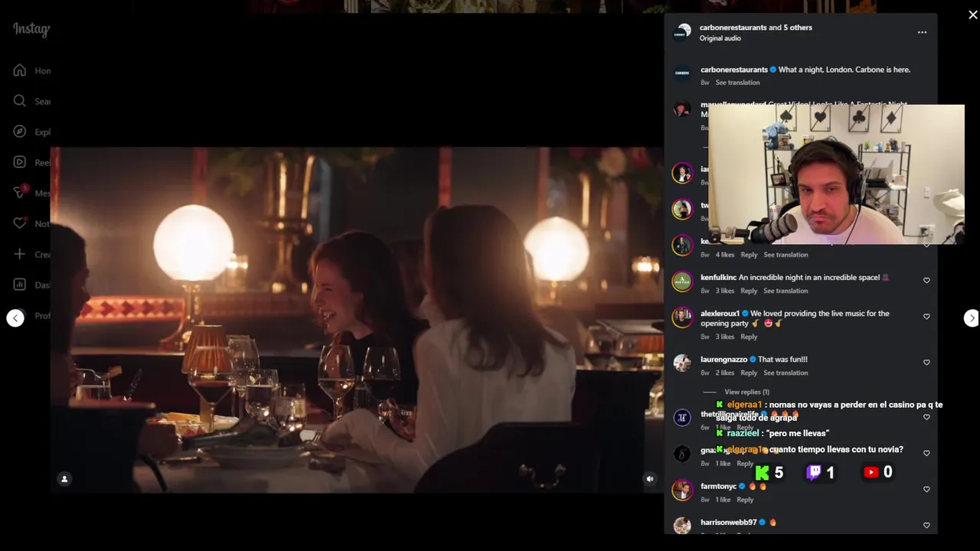Click the Kick viewer count icon
The image size is (980, 551).
[x=763, y=473]
